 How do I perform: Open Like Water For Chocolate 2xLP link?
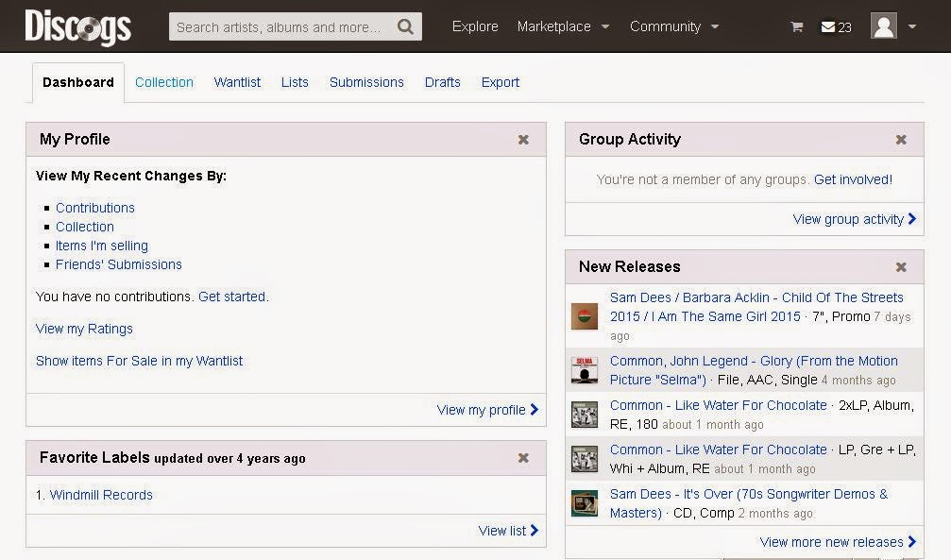718,405
